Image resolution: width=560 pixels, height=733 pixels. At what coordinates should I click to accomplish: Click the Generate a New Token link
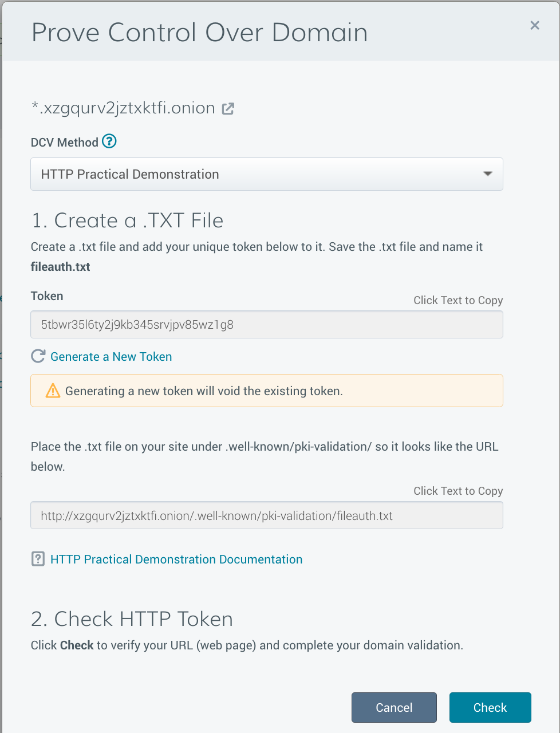coord(111,356)
